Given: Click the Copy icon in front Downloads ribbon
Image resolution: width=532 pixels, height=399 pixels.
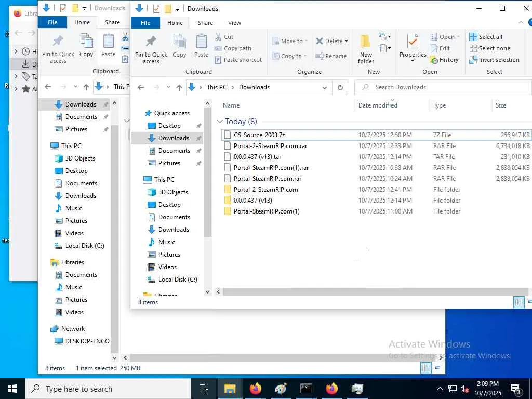Looking at the screenshot, I should (x=179, y=46).
